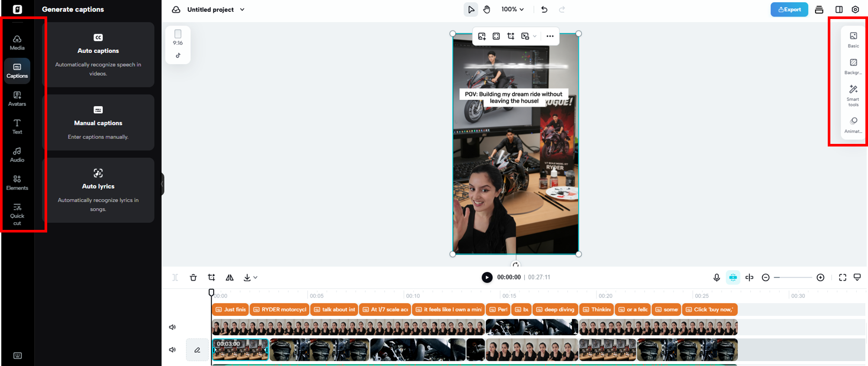868x366 pixels.
Task: Expand the download options chevron
Action: [255, 277]
